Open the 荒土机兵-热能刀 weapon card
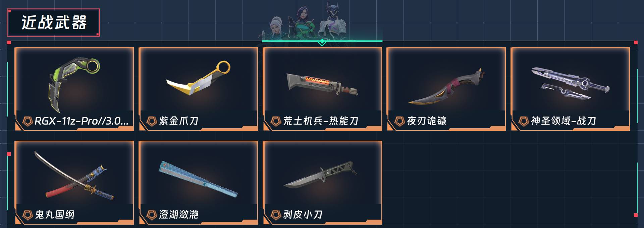Viewport: 644px width, 228px height. tap(322, 89)
